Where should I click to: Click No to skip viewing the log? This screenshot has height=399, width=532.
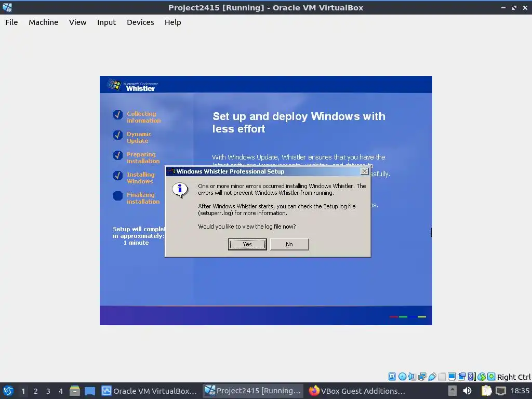click(x=289, y=244)
